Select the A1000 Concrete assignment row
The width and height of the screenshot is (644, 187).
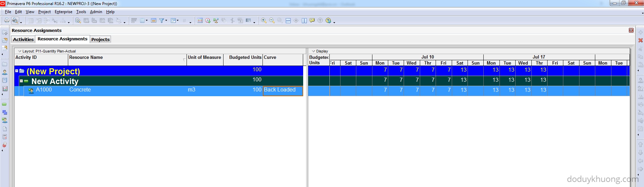tap(80, 90)
